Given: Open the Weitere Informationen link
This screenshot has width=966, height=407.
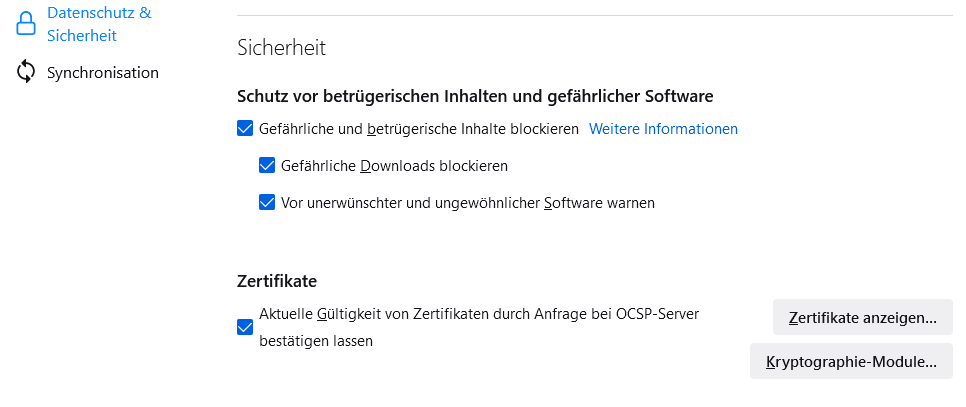Looking at the screenshot, I should tap(663, 128).
